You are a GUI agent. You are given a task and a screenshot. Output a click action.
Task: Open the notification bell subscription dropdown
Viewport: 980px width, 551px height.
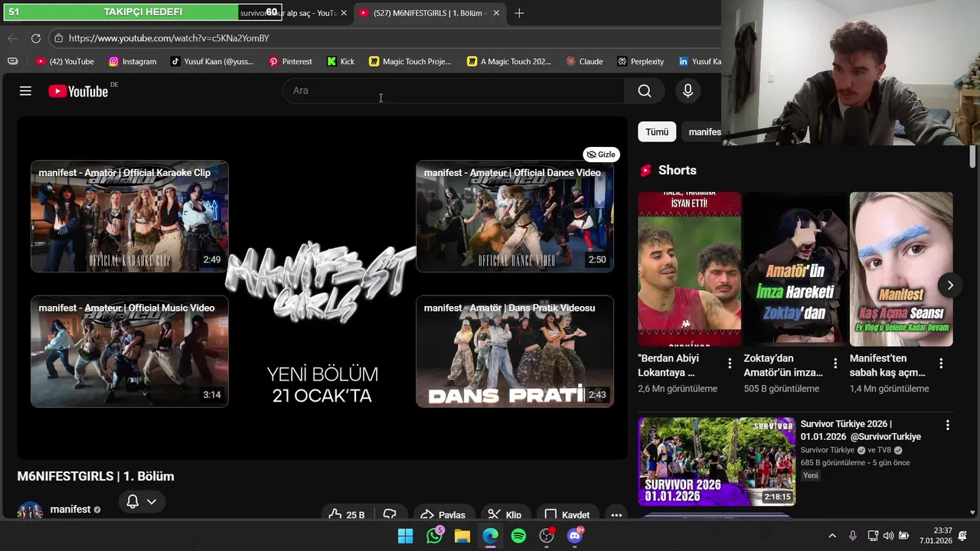(142, 502)
